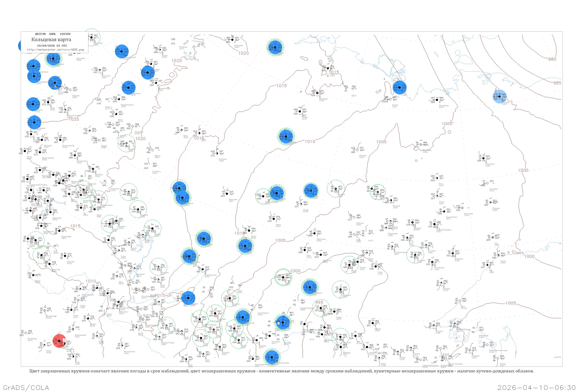Image resolution: width=588 pixels, height=392 pixels.
Task: Click the GrADS/COLA credit text
Action: (26, 387)
